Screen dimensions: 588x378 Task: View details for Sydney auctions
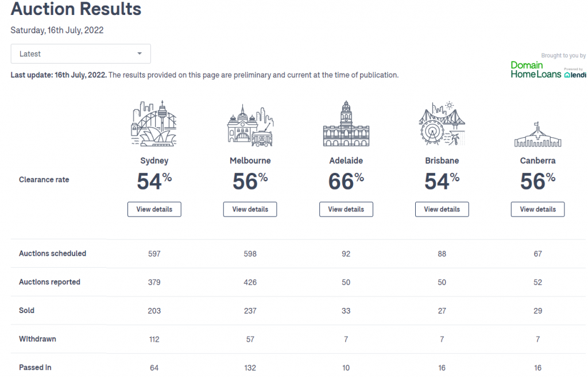(154, 209)
